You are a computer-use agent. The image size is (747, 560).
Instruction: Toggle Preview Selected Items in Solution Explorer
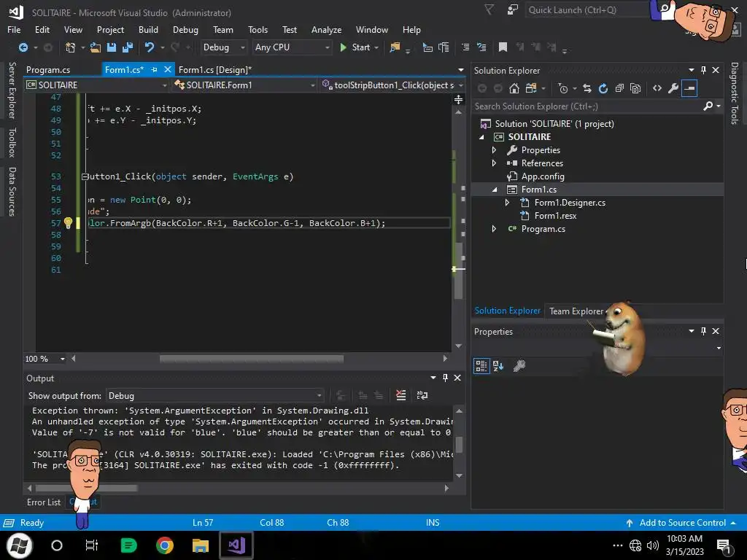689,88
